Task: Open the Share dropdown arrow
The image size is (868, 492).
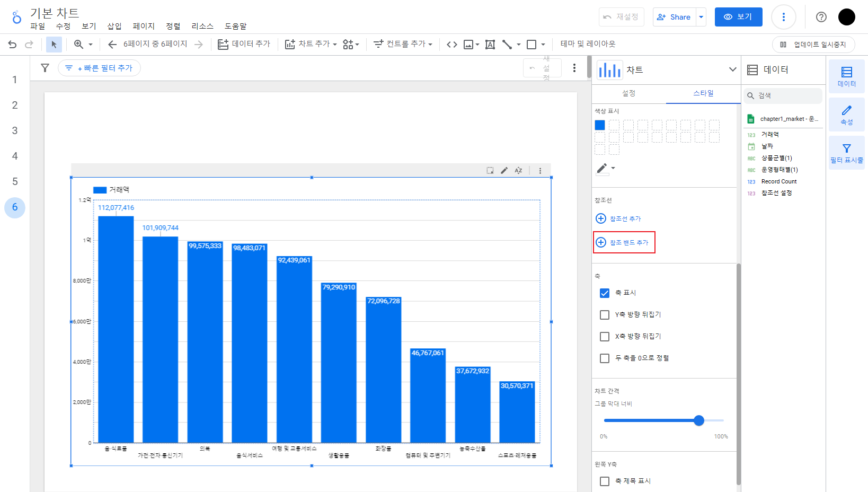Action: (701, 17)
